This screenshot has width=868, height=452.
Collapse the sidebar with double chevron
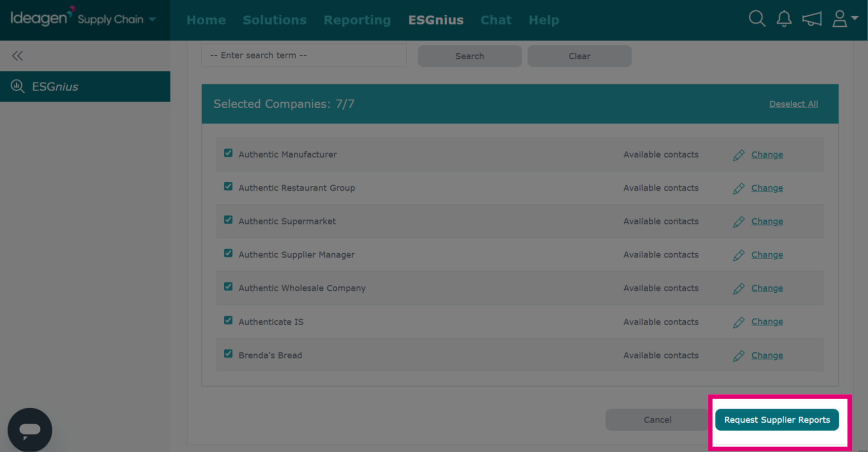(17, 56)
